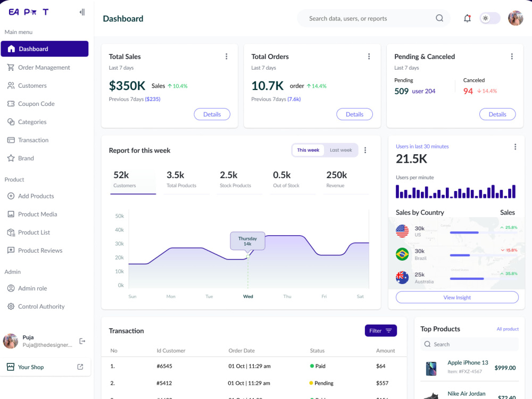The height and width of the screenshot is (399, 532).
Task: Collapse the sidebar with the collapse icon
Action: point(82,12)
